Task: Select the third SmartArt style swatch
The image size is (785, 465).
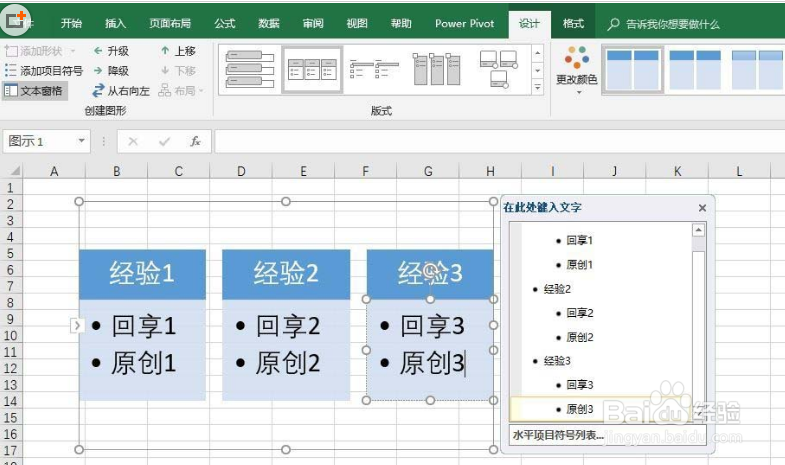Action: click(756, 70)
